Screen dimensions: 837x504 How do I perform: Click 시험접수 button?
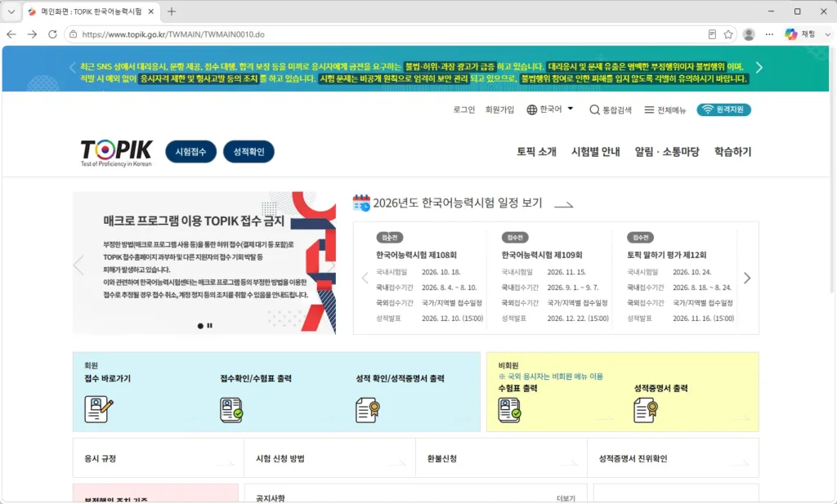190,151
